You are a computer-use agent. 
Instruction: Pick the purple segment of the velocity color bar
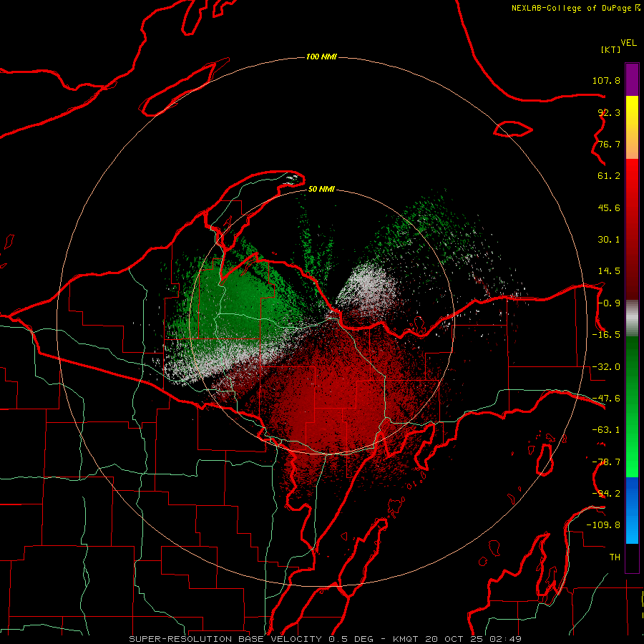632,80
